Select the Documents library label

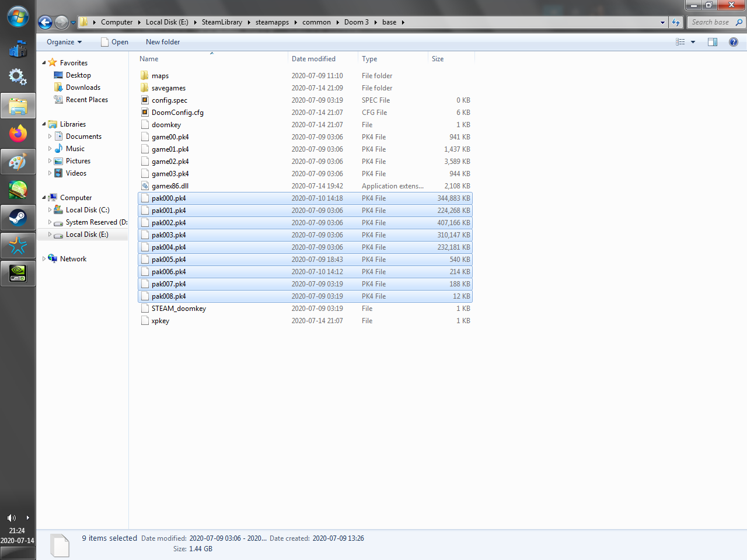pyautogui.click(x=83, y=136)
